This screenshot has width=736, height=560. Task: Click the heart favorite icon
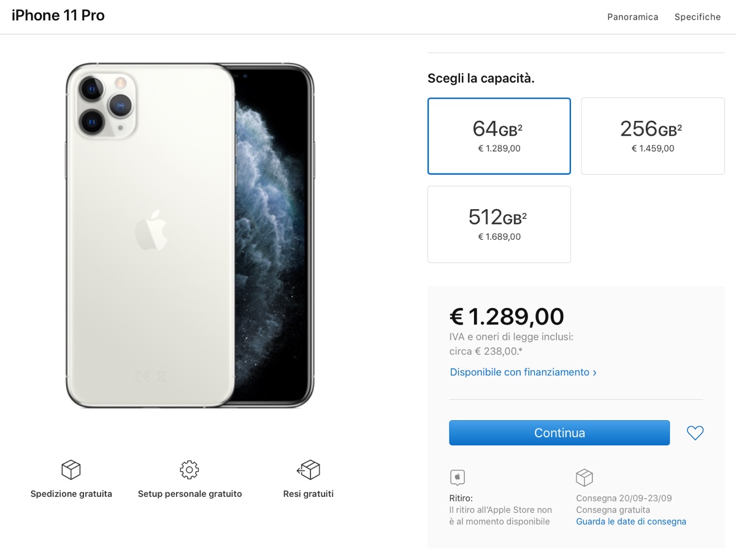pyautogui.click(x=695, y=433)
